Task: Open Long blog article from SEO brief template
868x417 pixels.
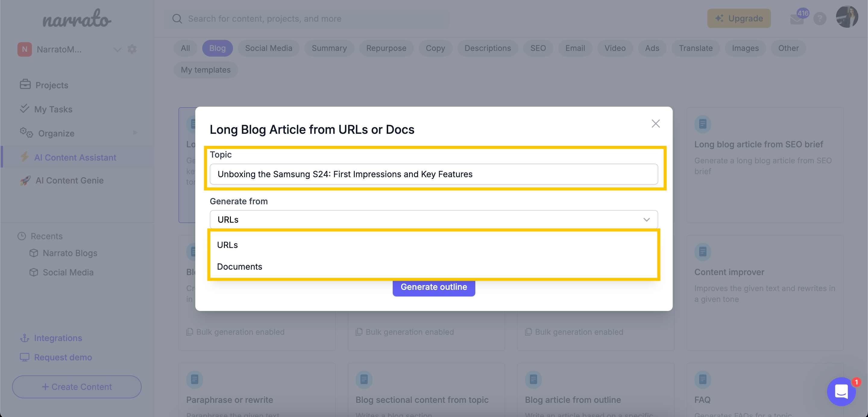Action: (x=765, y=165)
